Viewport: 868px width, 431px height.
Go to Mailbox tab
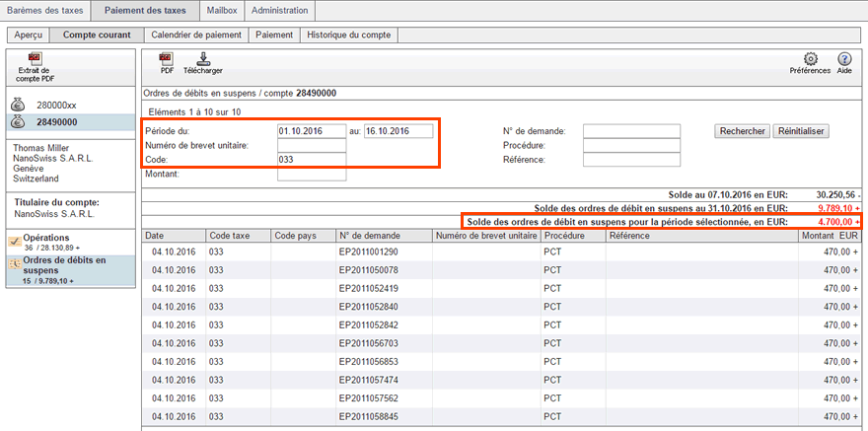(x=222, y=10)
